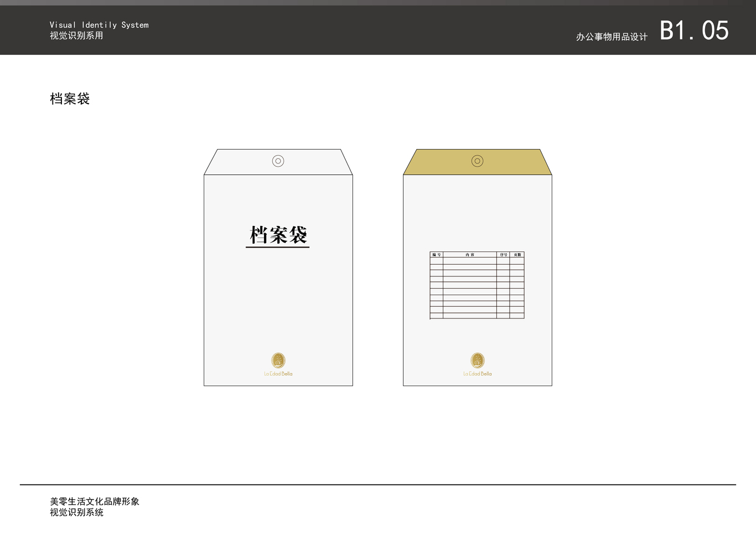The image size is (756, 535).
Task: Click the first blank row under 内容
Action: 470,260
